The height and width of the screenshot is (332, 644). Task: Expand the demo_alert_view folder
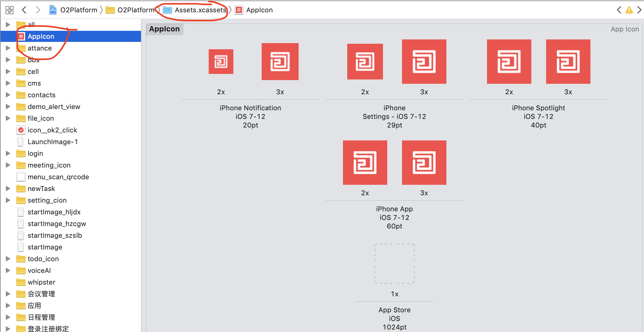pos(8,107)
